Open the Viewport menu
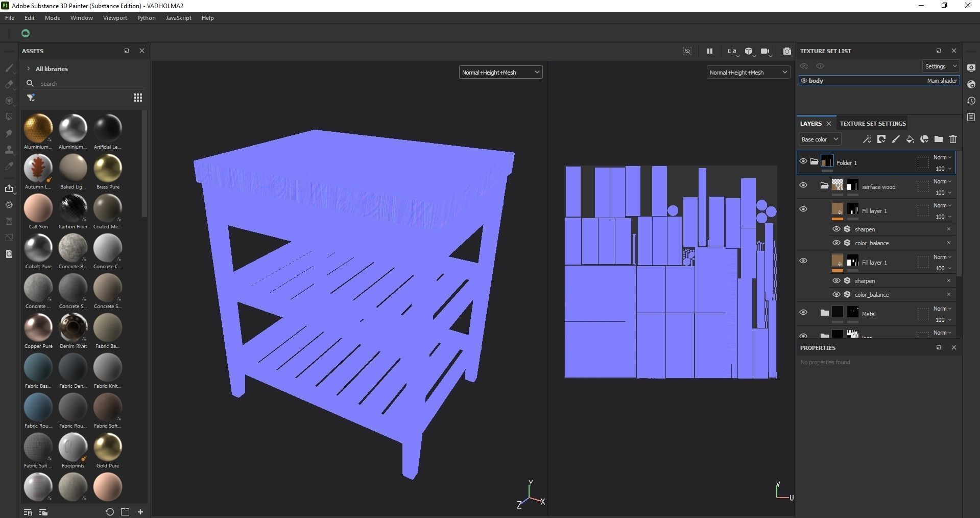980x518 pixels. (115, 18)
